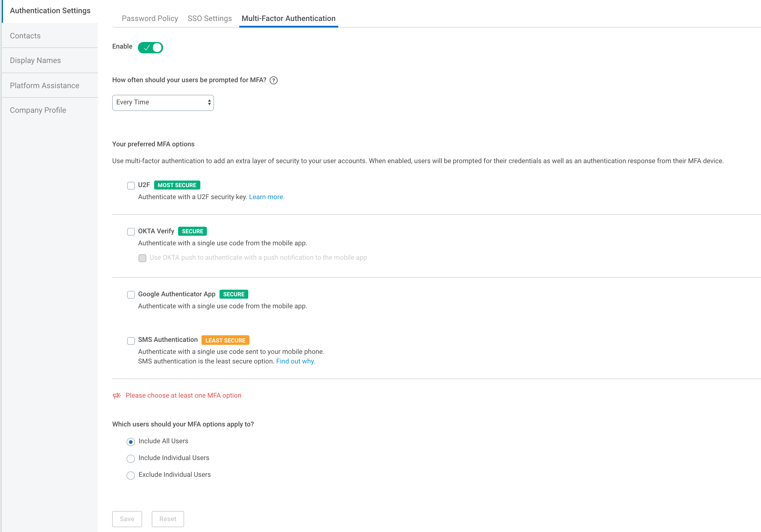Select Exclude Individual Users radio button
Screen dimensions: 761x532
(x=130, y=475)
